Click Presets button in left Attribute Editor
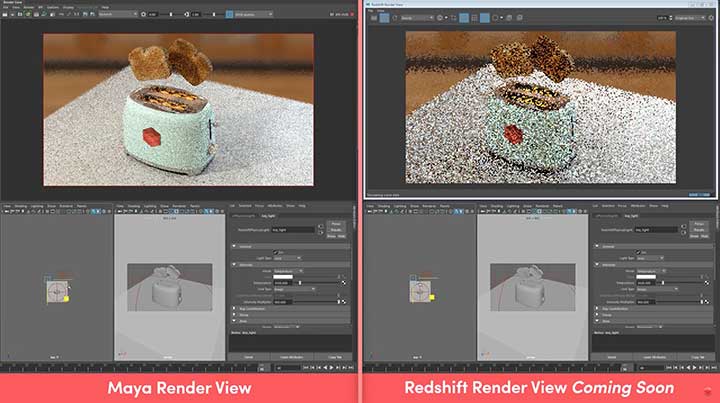The height and width of the screenshot is (403, 720). pyautogui.click(x=335, y=226)
